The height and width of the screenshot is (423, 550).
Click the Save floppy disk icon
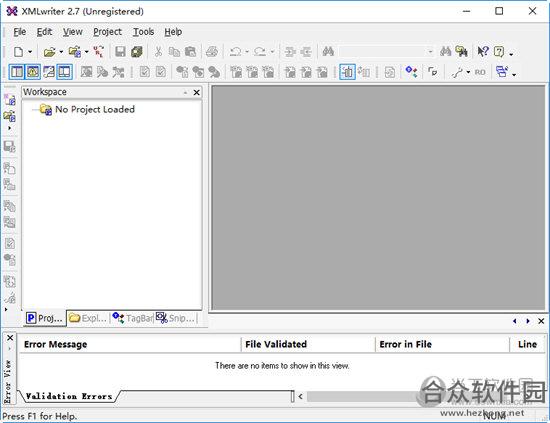tap(120, 52)
